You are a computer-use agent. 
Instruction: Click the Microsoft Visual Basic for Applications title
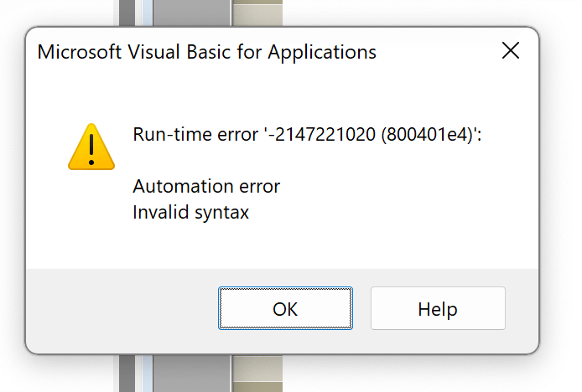coord(207,52)
